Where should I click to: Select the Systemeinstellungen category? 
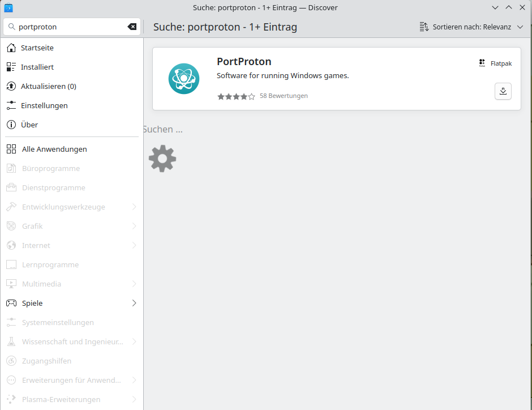tap(72, 322)
